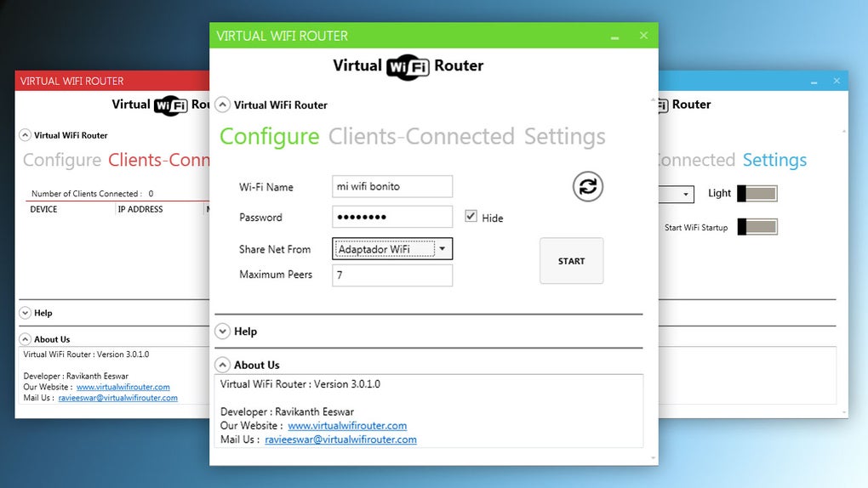
Task: Select the Settings tab in the blue window
Action: (x=774, y=160)
